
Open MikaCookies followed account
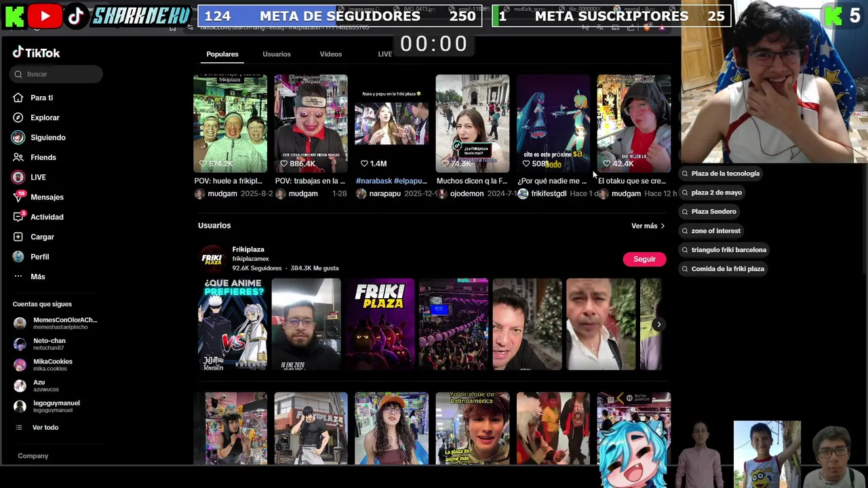point(43,365)
